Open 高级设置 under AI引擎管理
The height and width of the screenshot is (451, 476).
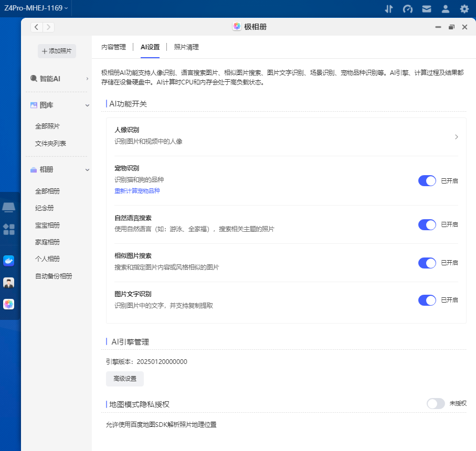click(x=124, y=379)
